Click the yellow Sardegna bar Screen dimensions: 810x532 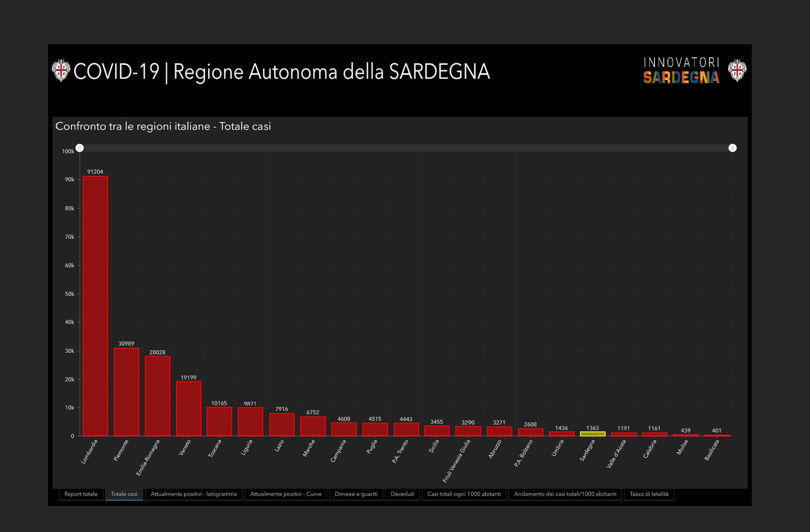coord(593,434)
